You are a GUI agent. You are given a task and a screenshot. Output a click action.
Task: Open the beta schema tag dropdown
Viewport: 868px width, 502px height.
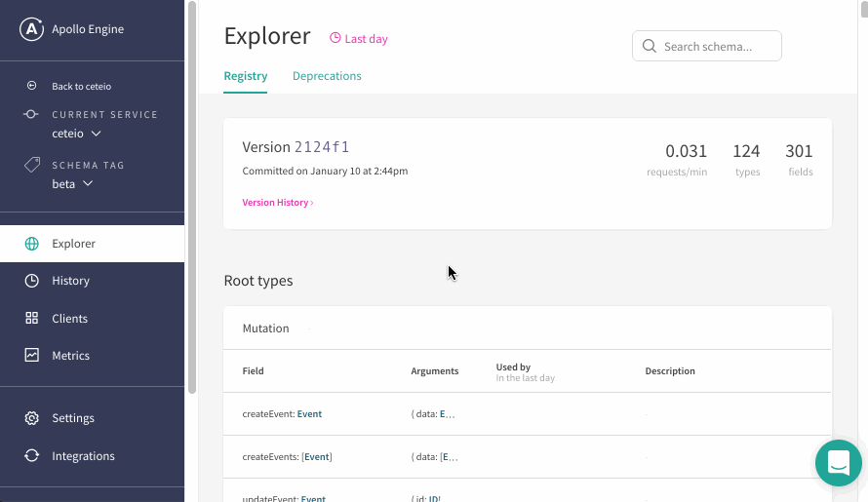point(72,184)
